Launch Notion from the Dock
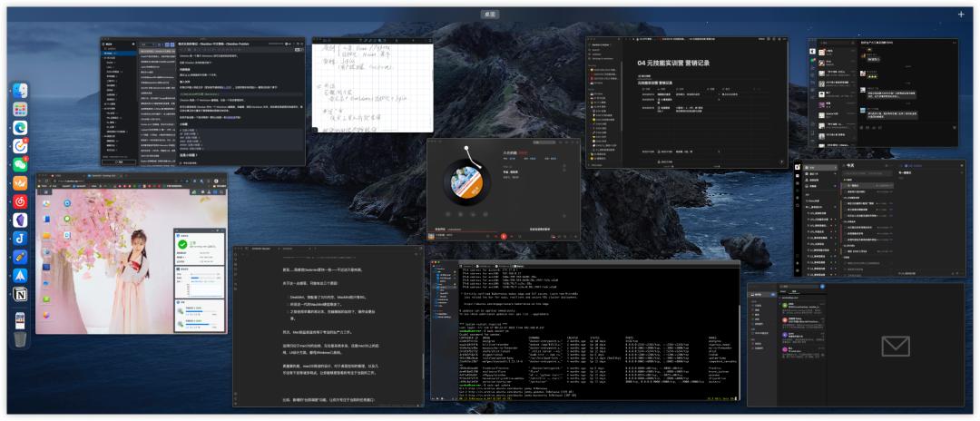 click(20, 294)
